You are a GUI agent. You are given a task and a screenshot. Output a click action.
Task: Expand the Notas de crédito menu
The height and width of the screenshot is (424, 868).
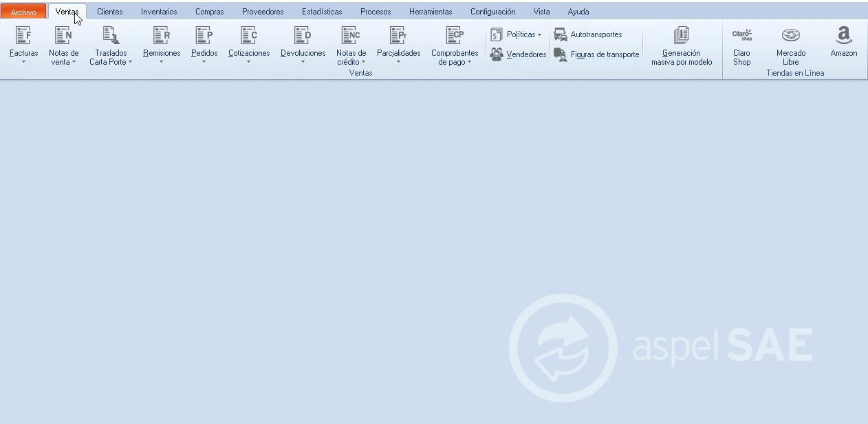[363, 63]
